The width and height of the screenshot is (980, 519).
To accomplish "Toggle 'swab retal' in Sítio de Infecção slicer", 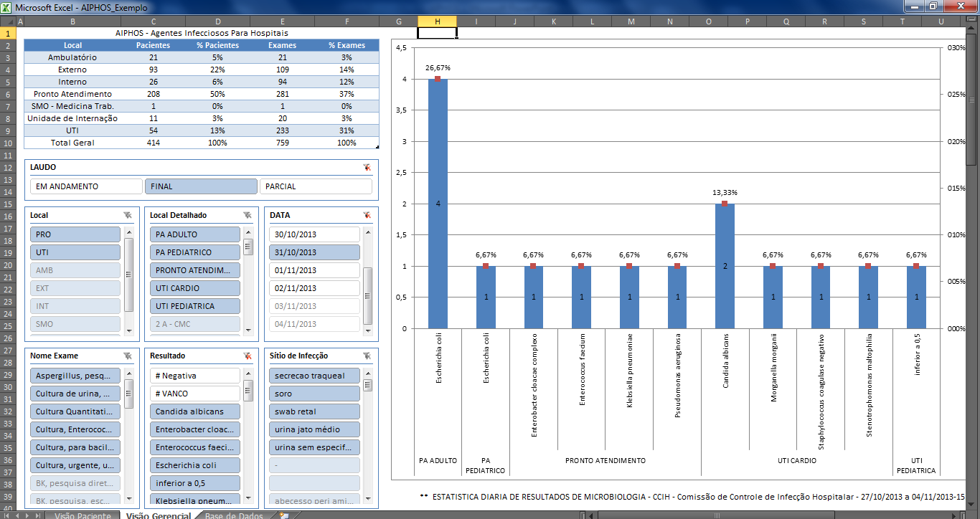I will (x=314, y=411).
